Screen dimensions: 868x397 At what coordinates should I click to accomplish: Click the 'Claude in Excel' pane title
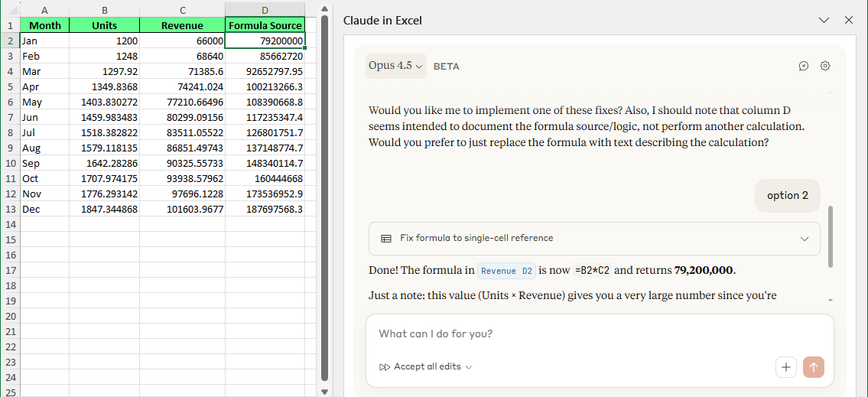(382, 21)
